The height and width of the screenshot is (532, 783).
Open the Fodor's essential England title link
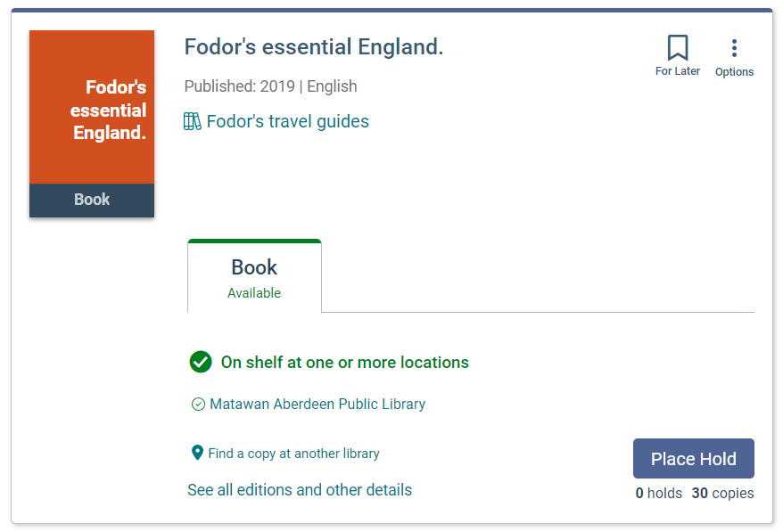click(313, 47)
